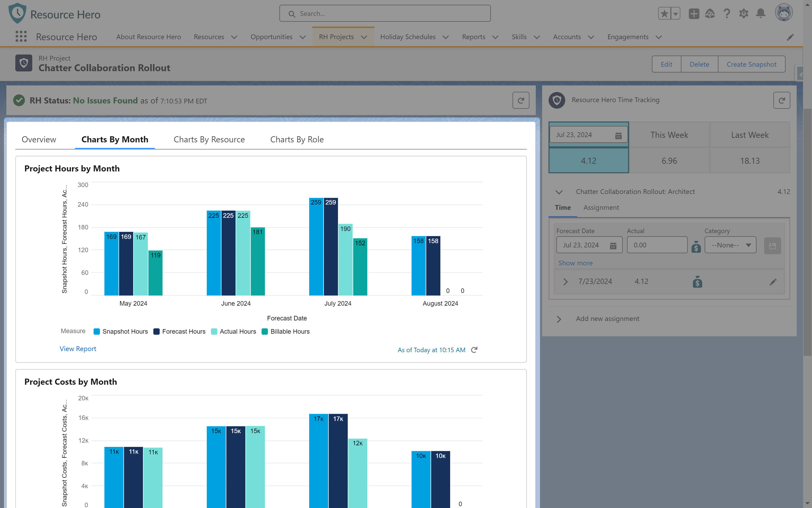Open Trailhead guidance icon in header
This screenshot has height=508, width=812.
[x=710, y=14]
